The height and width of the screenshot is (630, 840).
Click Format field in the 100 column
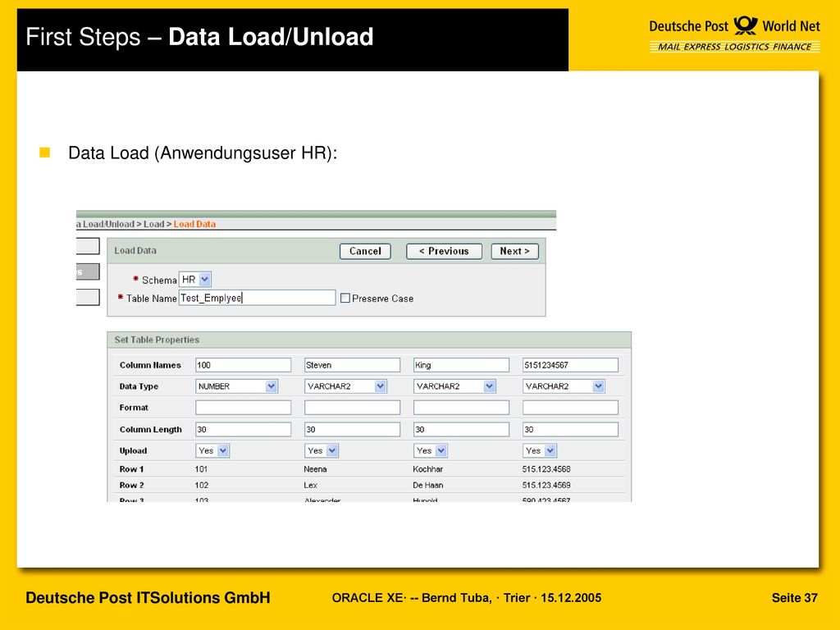tap(243, 408)
